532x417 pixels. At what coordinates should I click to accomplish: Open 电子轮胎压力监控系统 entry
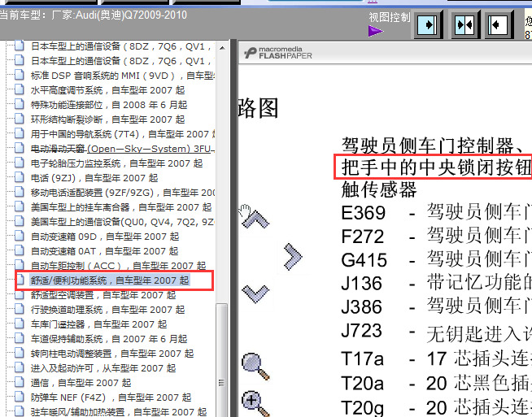coord(116,163)
